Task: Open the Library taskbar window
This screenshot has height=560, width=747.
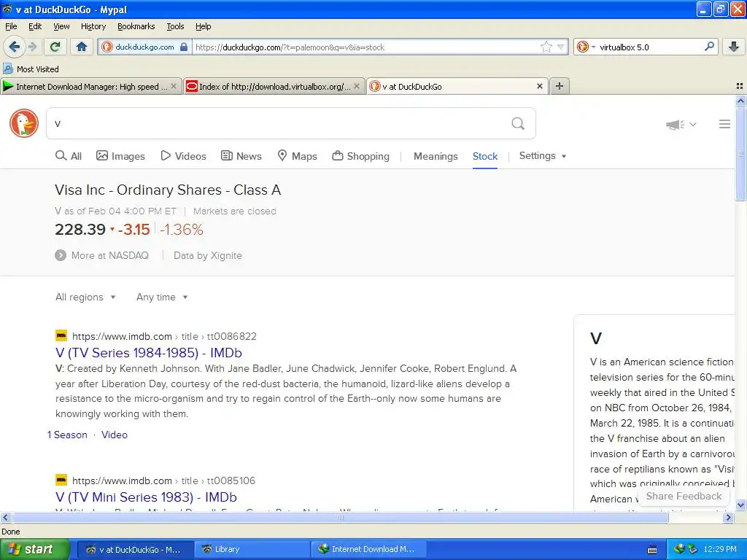Action: coord(251,549)
